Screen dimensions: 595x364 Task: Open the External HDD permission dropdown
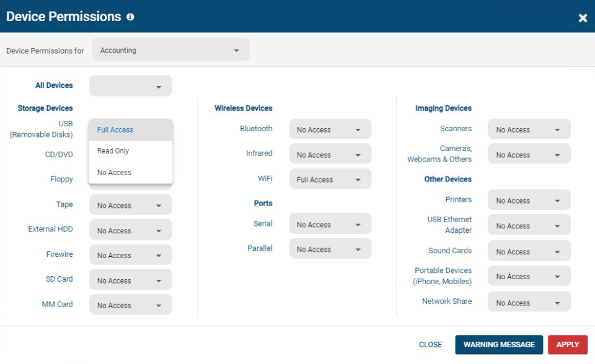click(x=130, y=230)
